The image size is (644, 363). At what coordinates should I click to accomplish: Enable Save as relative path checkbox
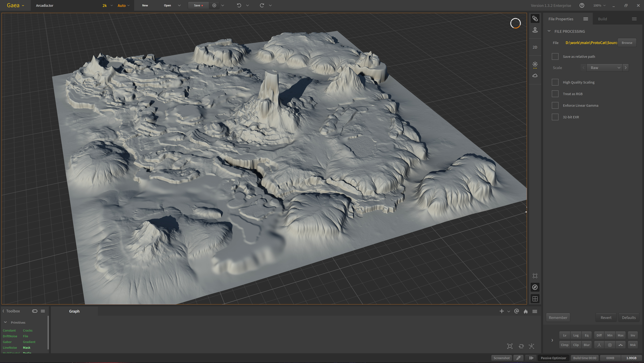(x=555, y=56)
